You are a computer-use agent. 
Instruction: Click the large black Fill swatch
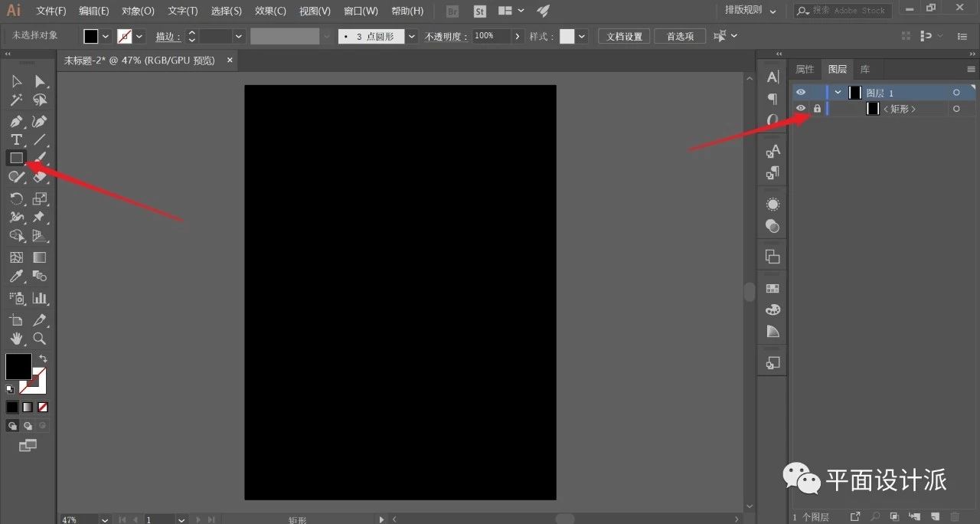pos(18,366)
